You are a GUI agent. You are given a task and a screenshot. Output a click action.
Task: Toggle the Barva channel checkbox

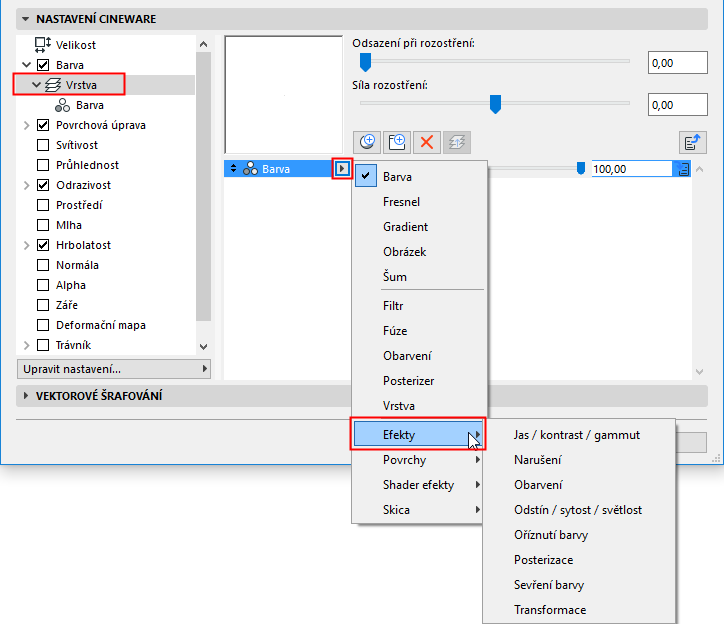click(43, 65)
